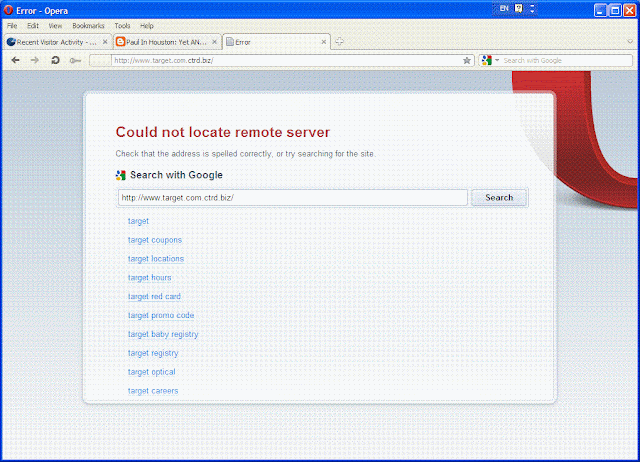
Task: Open the 'target registry' link
Action: point(153,353)
